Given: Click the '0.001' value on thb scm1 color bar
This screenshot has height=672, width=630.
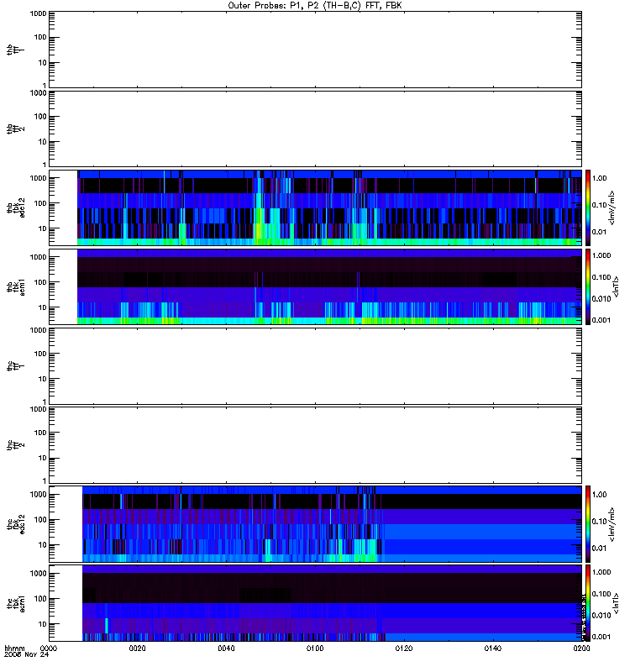Looking at the screenshot, I should tap(601, 320).
